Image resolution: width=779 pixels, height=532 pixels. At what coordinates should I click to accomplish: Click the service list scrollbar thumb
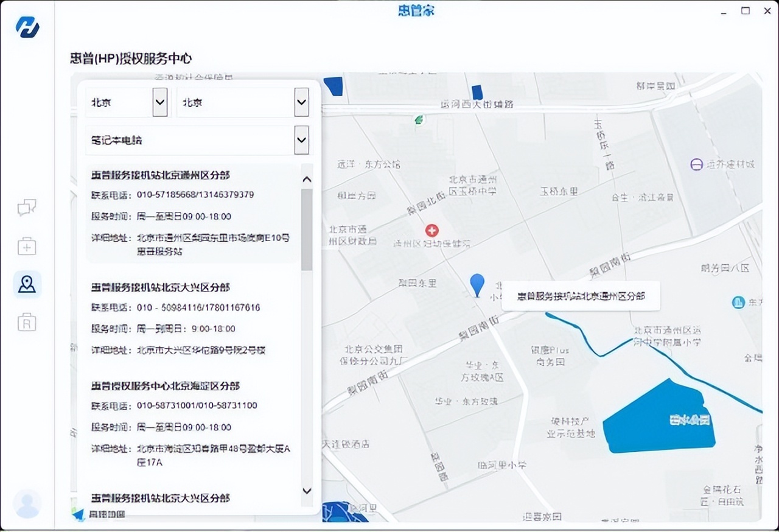click(307, 229)
